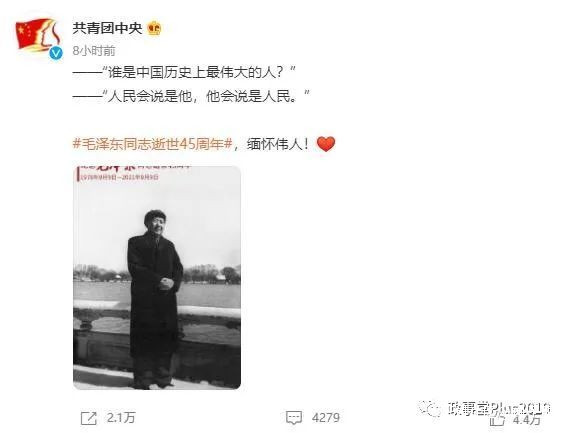Click the blue verified checkmark badge
Image resolution: width=568 pixels, height=433 pixels.
[x=56, y=53]
